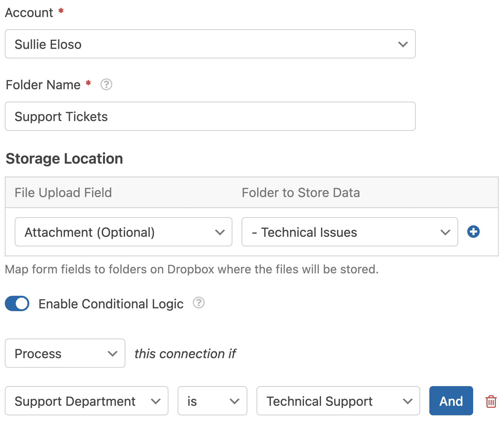Toggle off Enable Conditional Logic
The image size is (504, 425).
pos(17,303)
